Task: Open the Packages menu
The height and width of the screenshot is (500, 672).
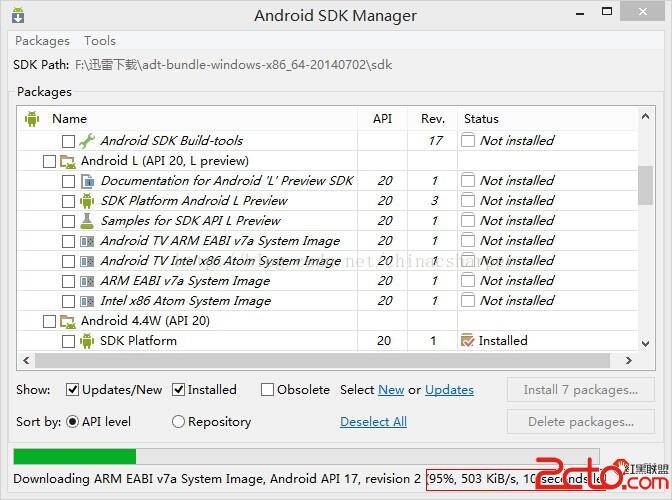Action: coord(42,41)
